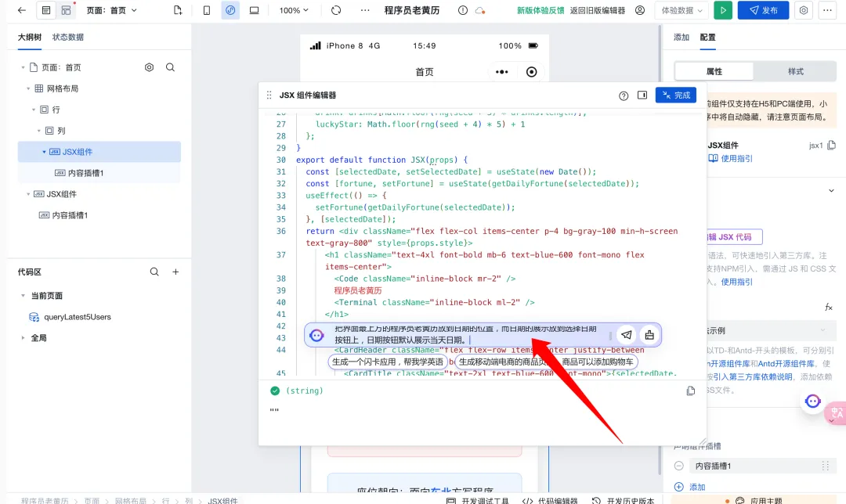Open queryLatest5Users query
The width and height of the screenshot is (846, 504).
[77, 317]
